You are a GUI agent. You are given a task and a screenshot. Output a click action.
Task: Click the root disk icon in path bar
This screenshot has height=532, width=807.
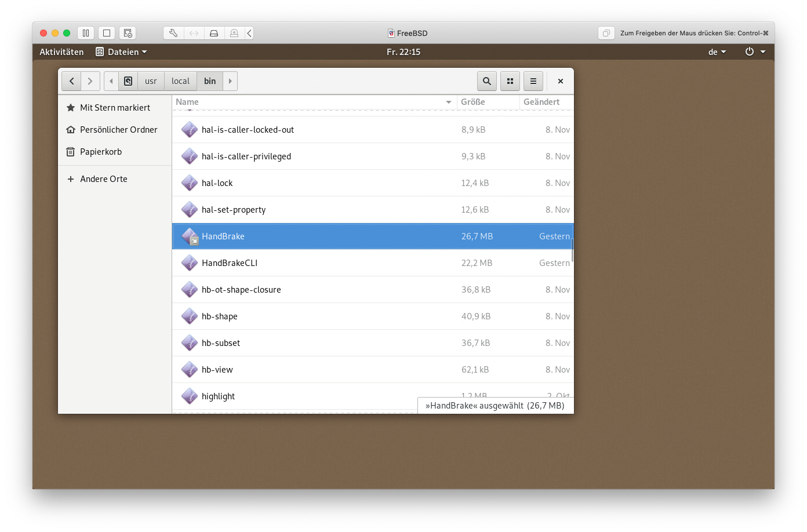coord(128,81)
